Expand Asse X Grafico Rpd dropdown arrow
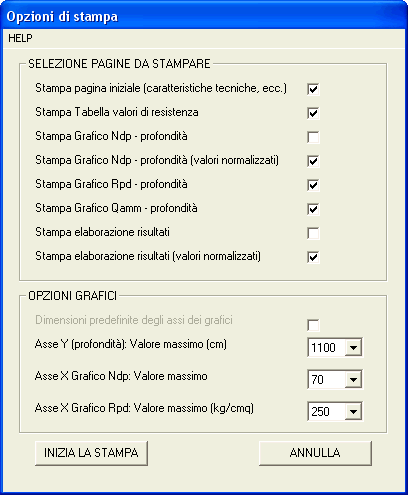 pos(353,412)
